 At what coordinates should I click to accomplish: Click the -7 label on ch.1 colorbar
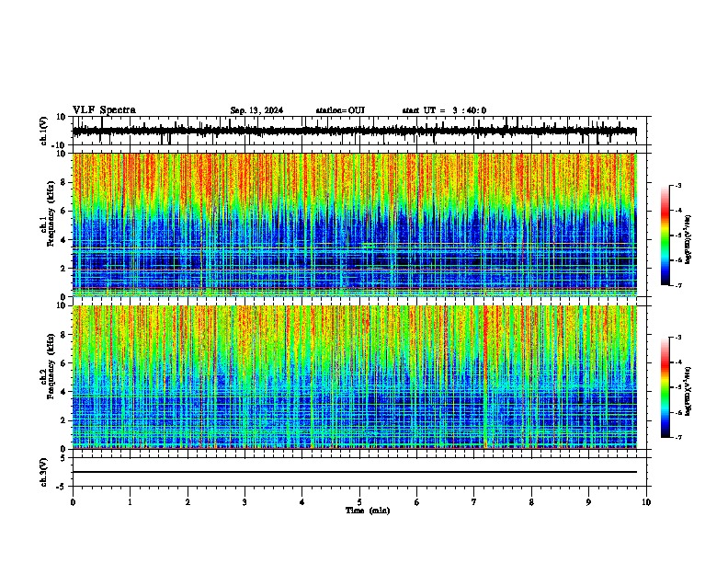click(x=678, y=285)
